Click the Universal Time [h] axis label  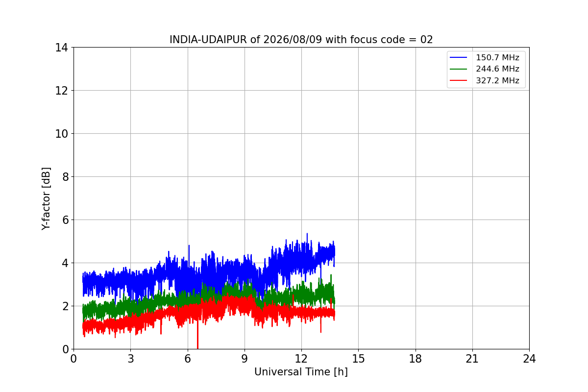301,372
